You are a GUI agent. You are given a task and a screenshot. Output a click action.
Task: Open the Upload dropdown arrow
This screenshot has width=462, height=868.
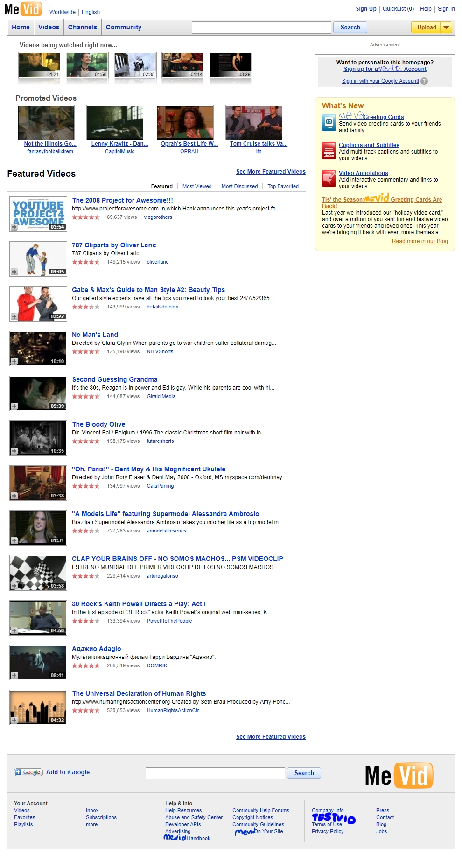[447, 28]
